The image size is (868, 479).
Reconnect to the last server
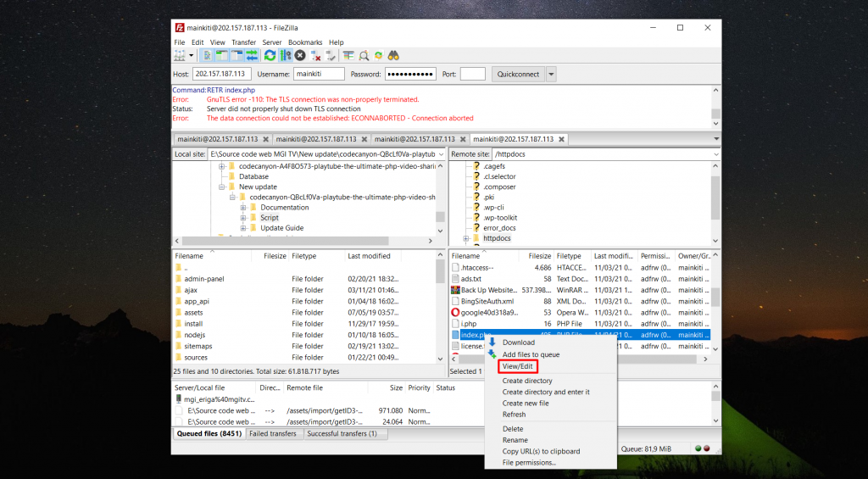pos(331,55)
